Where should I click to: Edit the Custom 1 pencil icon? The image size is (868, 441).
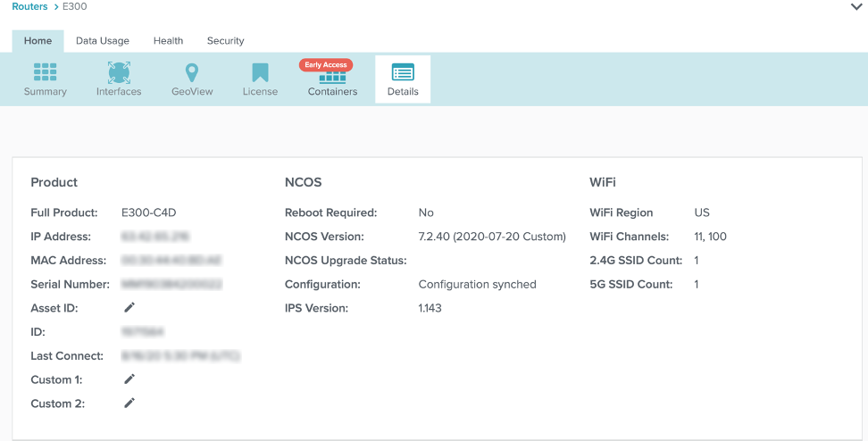[129, 379]
